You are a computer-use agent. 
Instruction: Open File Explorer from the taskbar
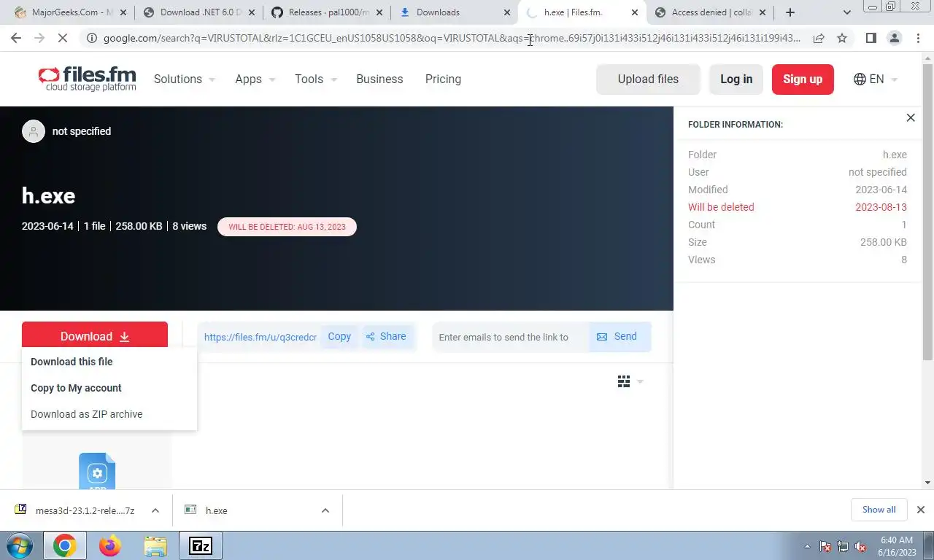(x=155, y=545)
